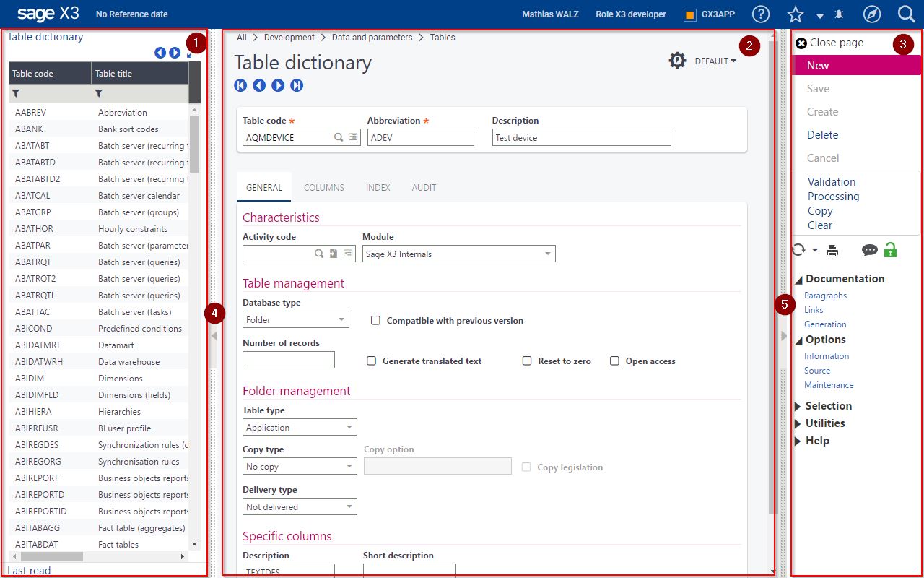Check the Generate translated text box

point(371,361)
